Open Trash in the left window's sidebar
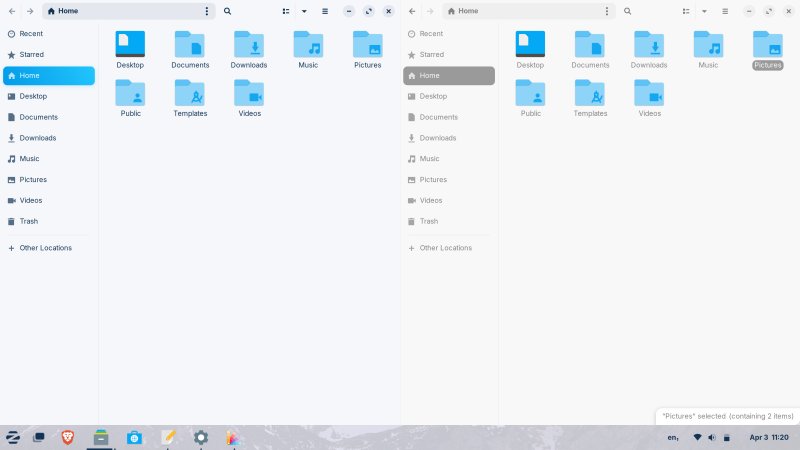This screenshot has height=450, width=800. point(30,221)
